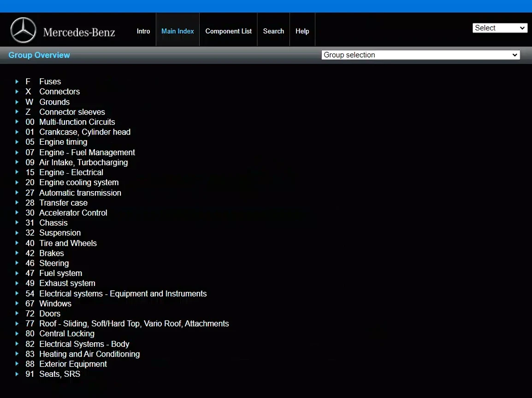This screenshot has height=398, width=532.
Task: Select Roof - Sliding, Soft/Hard Top entry
Action: 134,324
